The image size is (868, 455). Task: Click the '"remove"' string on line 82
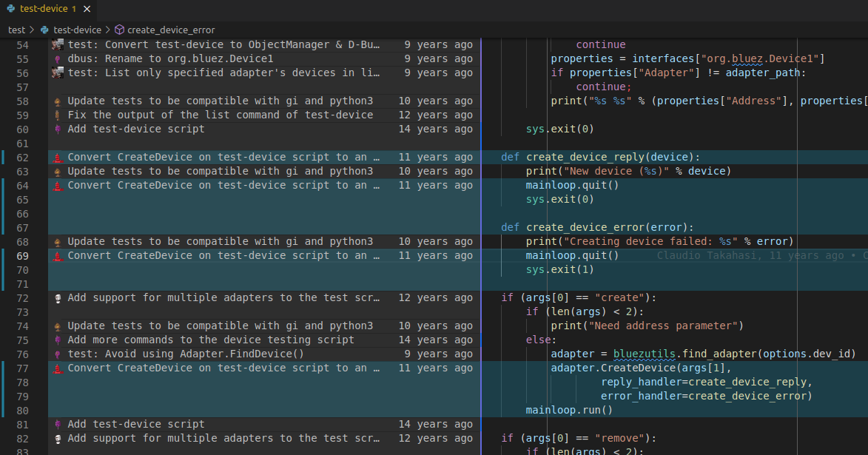[619, 439]
